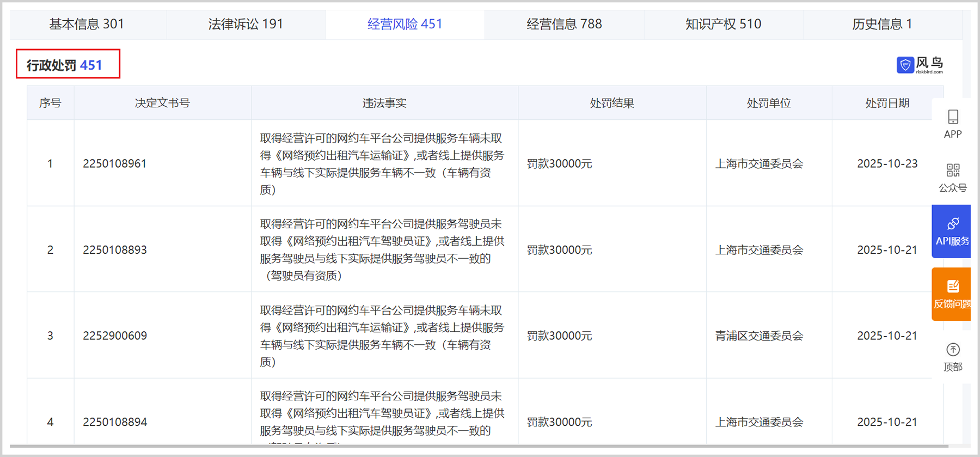The width and height of the screenshot is (980, 457).
Task: Select the 经营风险 451 tab
Action: pos(405,25)
